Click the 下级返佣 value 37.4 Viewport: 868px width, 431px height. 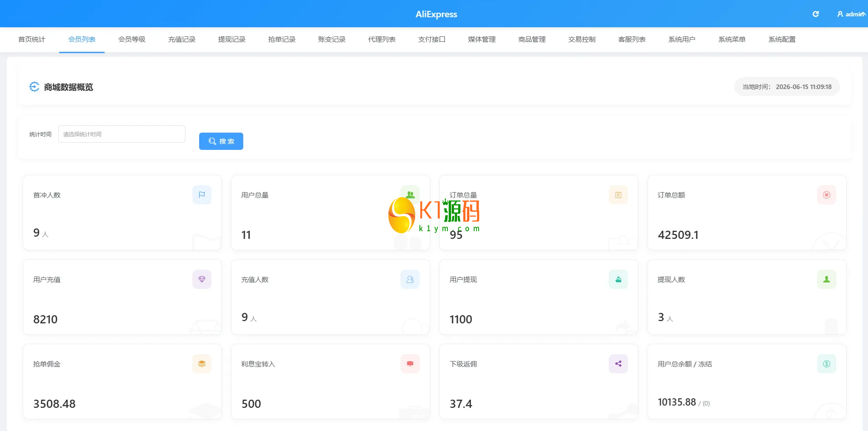click(461, 404)
